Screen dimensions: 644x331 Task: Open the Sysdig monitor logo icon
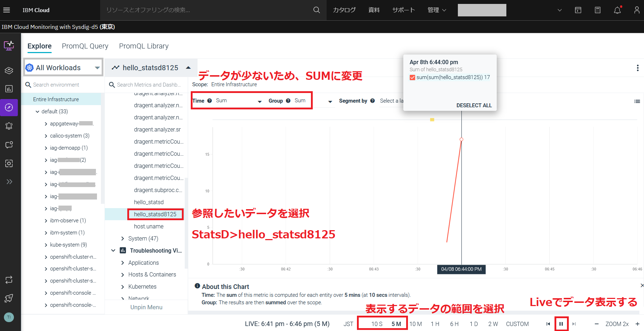pos(9,46)
